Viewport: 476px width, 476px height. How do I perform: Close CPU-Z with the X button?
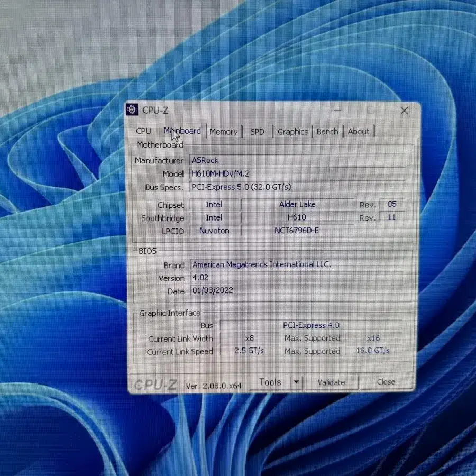[x=405, y=111]
